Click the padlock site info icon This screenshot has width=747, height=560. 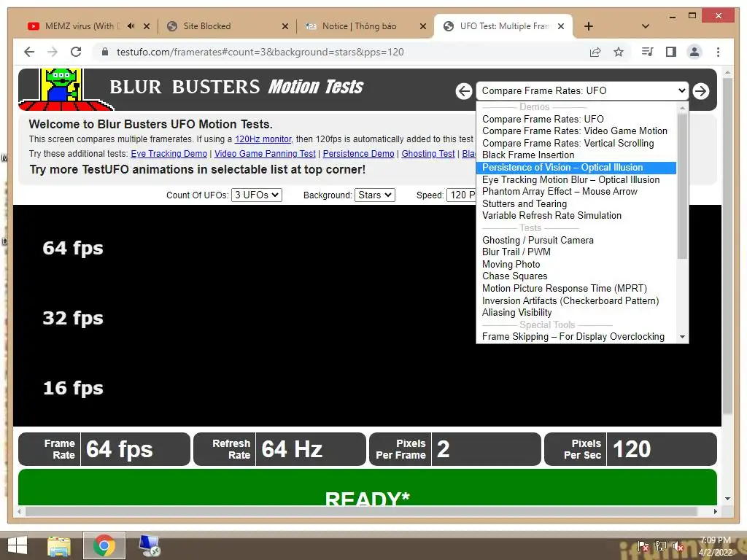tap(105, 52)
